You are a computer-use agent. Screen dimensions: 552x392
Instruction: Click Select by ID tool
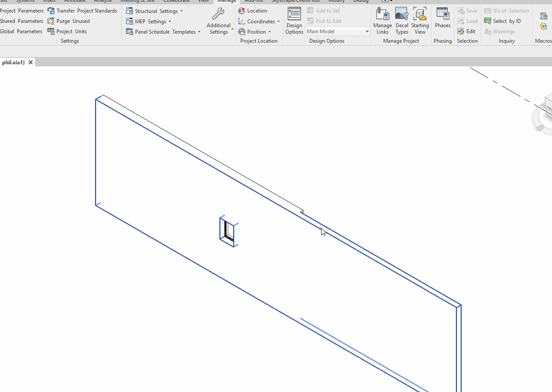[x=503, y=21]
